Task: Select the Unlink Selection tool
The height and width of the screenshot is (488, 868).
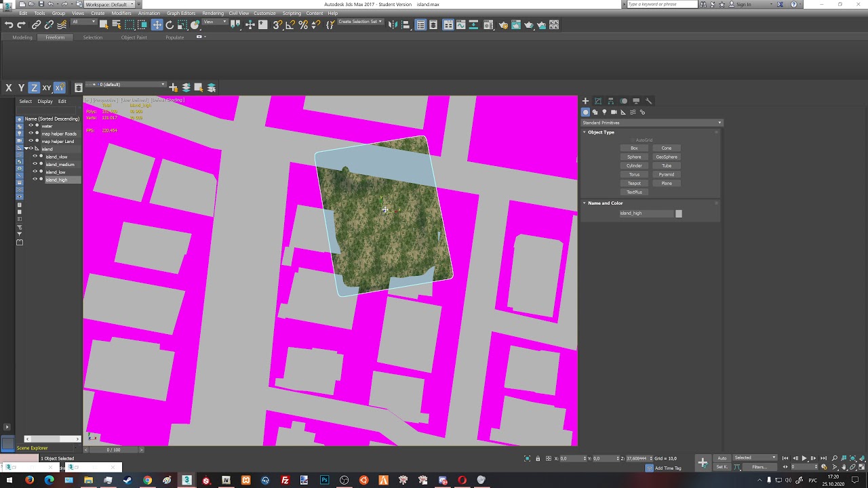Action: 49,25
